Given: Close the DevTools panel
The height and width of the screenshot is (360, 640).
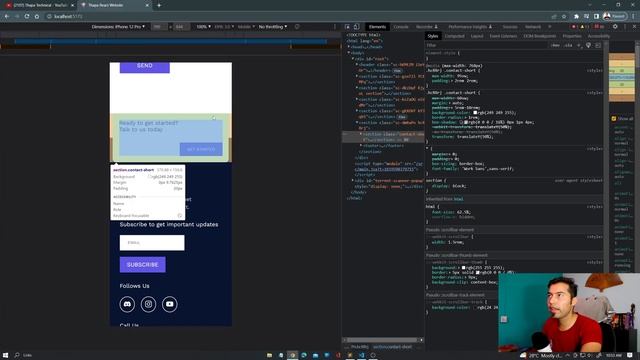Looking at the screenshot, I should coord(634,27).
